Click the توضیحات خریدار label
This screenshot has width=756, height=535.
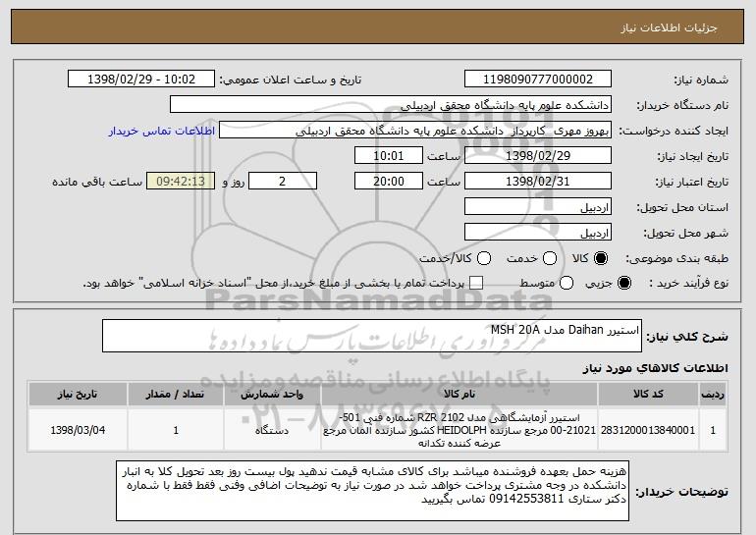click(681, 492)
